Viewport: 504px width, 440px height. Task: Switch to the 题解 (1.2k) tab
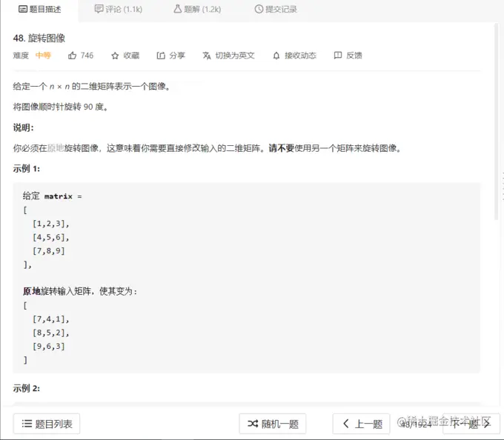coord(197,10)
